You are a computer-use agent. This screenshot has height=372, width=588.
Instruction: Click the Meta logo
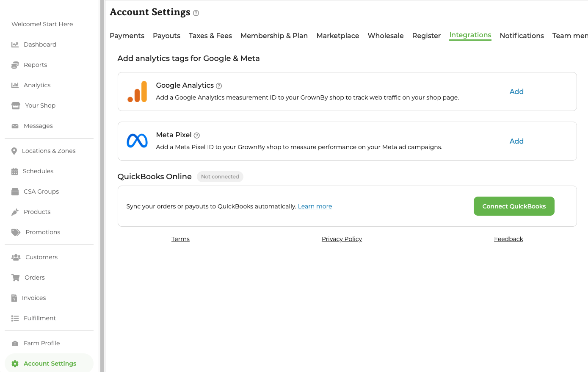(x=137, y=141)
